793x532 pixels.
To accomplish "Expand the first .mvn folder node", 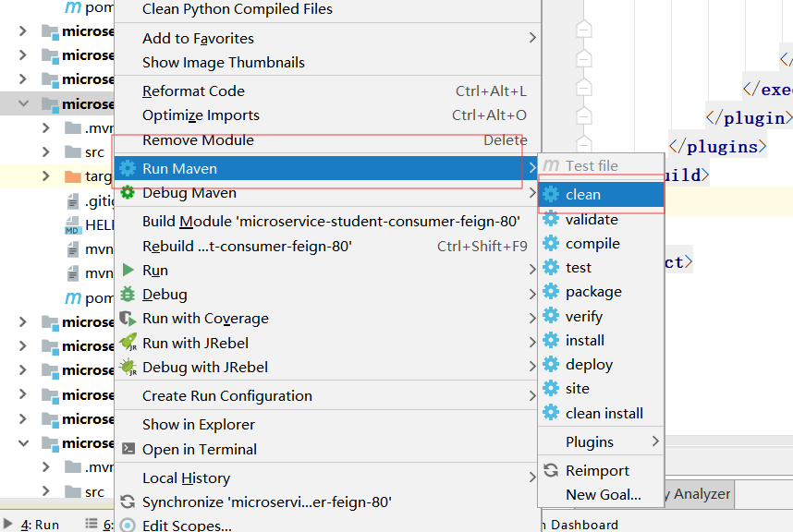I will coord(46,127).
